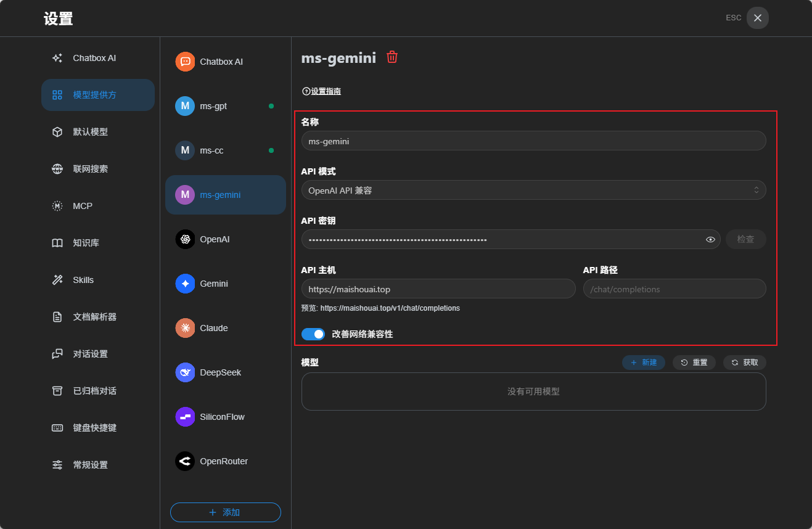Click the Chatbox AI sparkle icon in sidebar
The height and width of the screenshot is (529, 812).
[57, 58]
